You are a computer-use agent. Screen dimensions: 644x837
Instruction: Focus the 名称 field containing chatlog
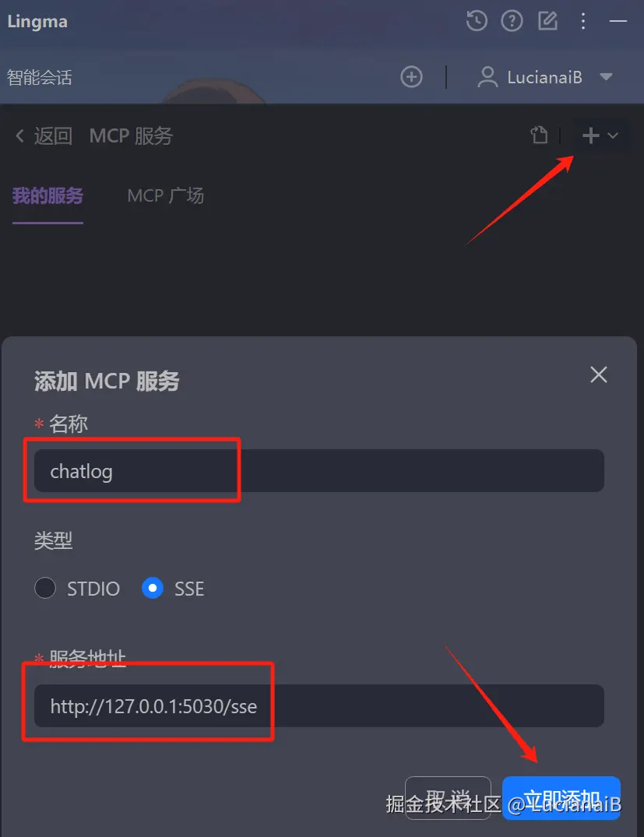(318, 471)
